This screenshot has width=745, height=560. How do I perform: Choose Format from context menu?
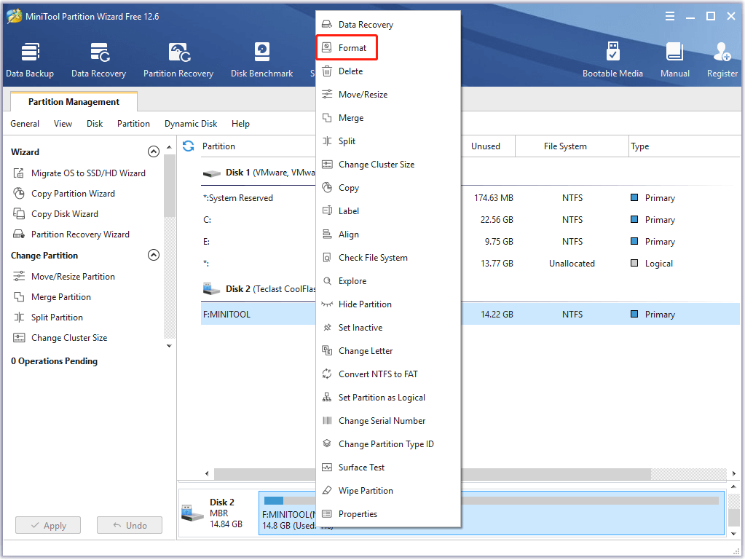tap(388, 48)
